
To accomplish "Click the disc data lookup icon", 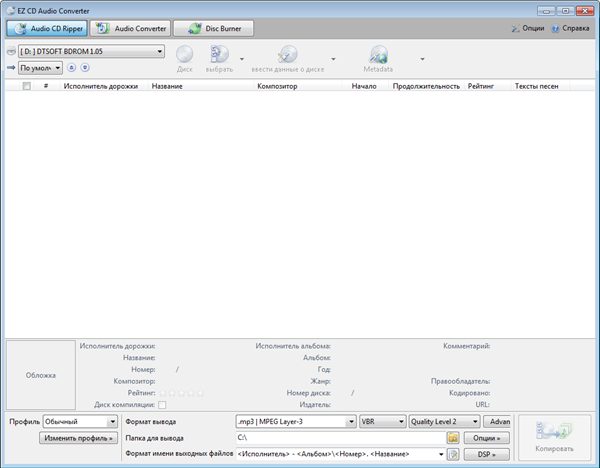I will (287, 55).
